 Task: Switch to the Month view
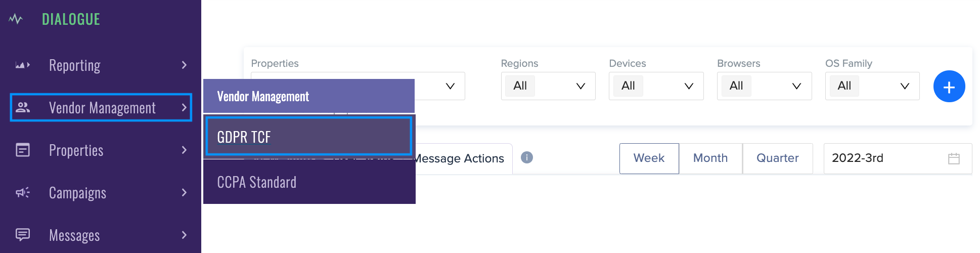pos(710,158)
